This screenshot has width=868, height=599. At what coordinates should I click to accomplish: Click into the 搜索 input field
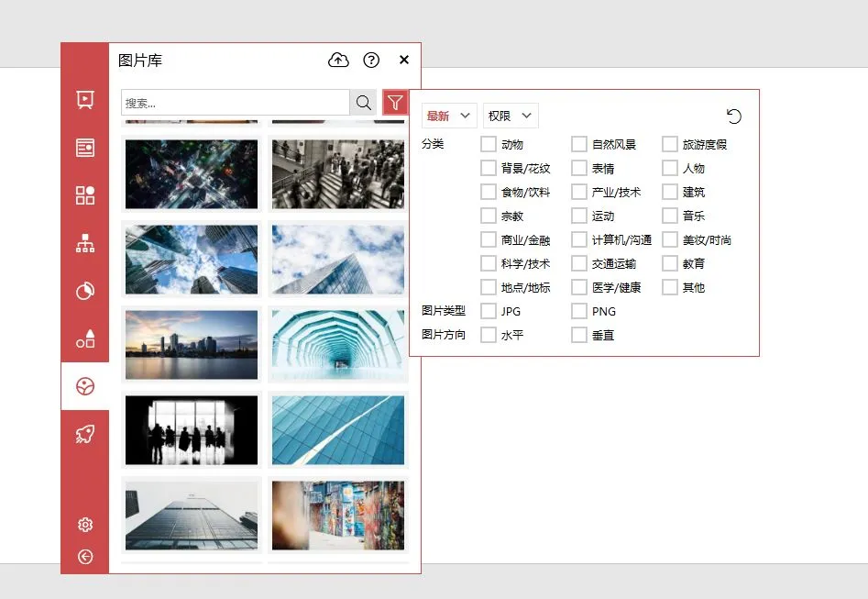236,103
